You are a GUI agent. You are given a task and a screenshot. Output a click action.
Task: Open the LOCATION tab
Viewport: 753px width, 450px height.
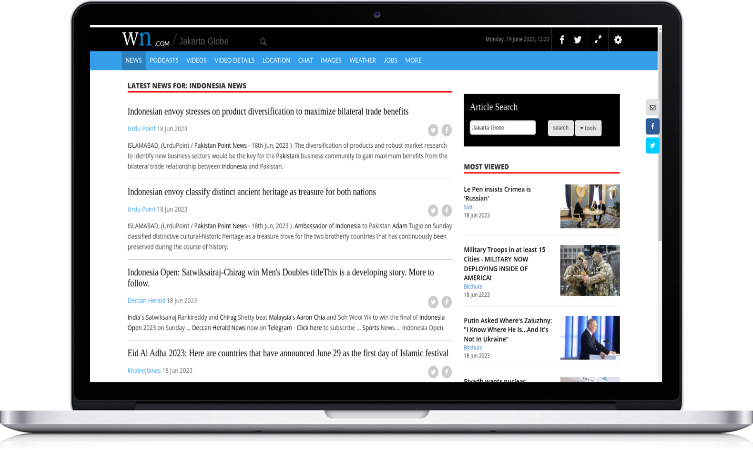(276, 61)
